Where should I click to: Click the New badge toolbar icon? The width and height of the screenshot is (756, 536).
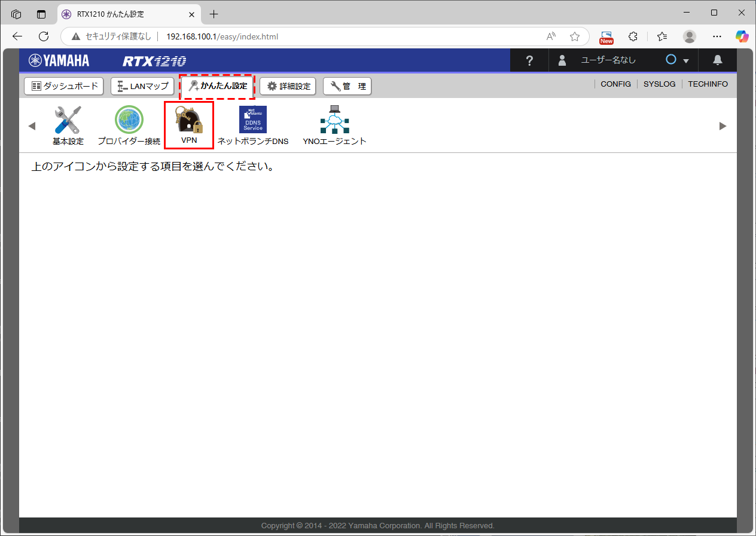pos(606,37)
